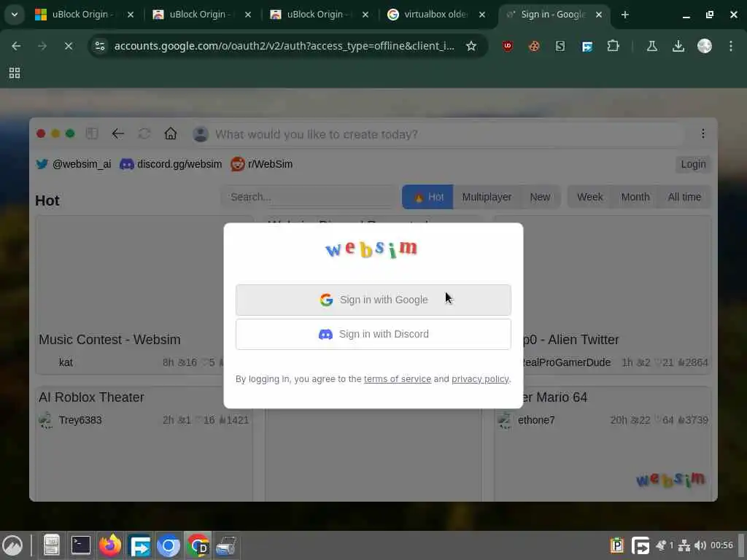The image size is (747, 560).
Task: Close the virtualbox older tab
Action: (482, 15)
